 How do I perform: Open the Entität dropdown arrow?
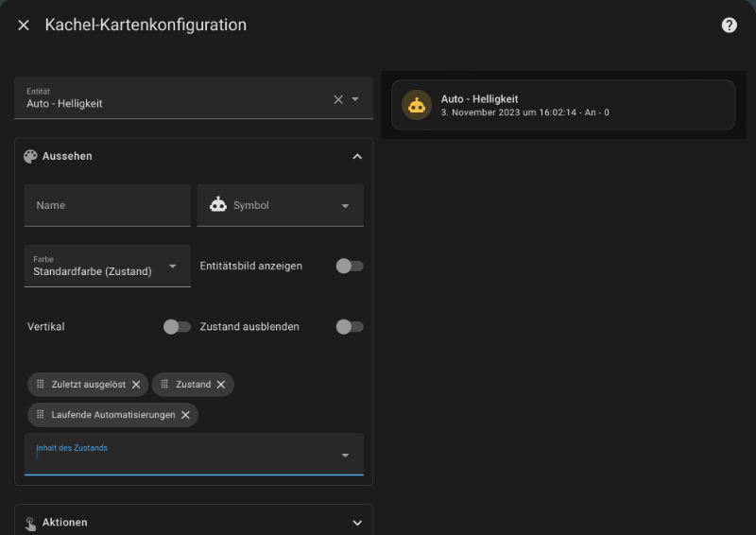point(355,99)
